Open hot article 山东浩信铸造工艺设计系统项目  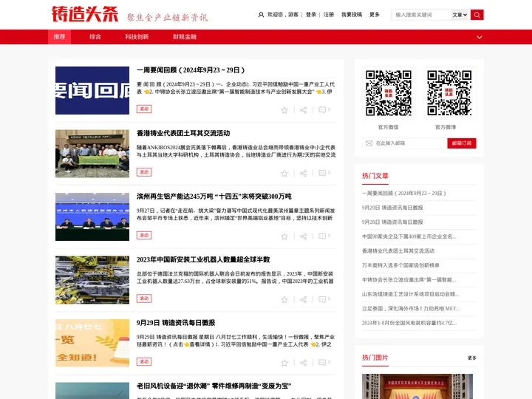coord(411,294)
